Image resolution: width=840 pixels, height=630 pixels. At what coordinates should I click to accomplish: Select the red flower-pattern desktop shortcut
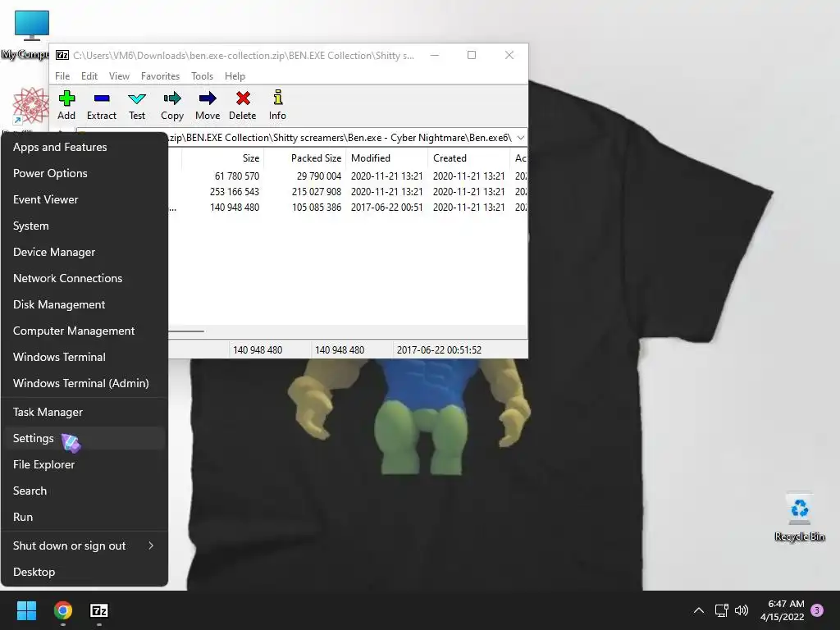(30, 106)
